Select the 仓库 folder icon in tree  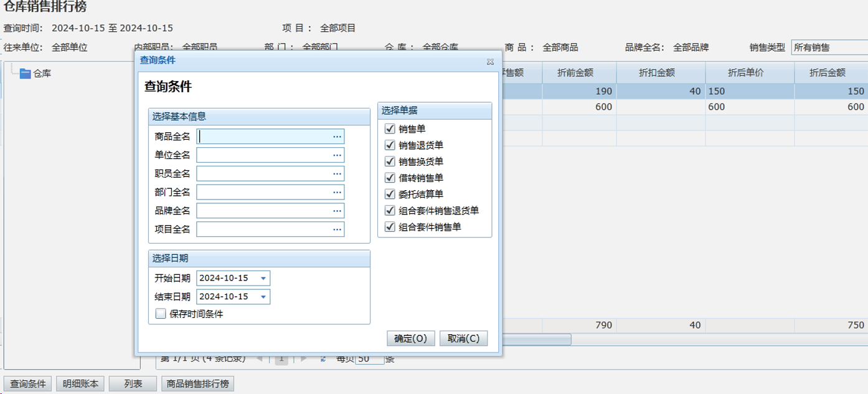[25, 74]
